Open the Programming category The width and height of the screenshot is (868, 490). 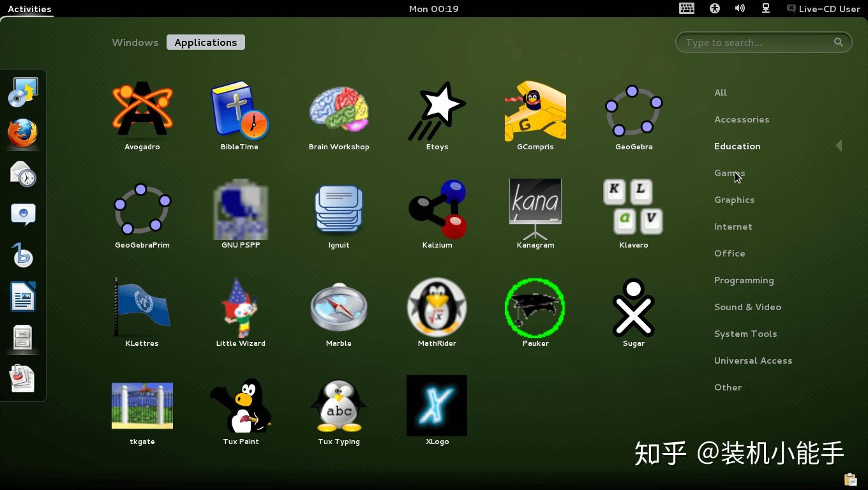744,280
